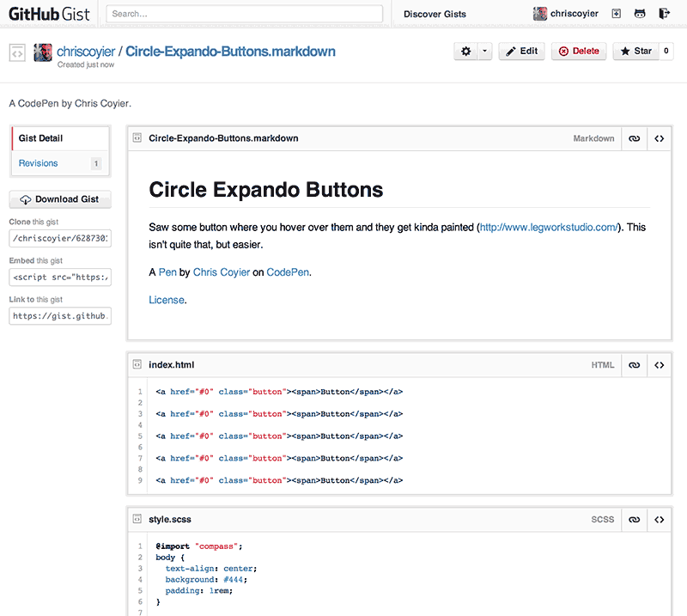This screenshot has height=616, width=687.
Task: Copy the permalink icon on the markdown file
Action: pos(634,138)
